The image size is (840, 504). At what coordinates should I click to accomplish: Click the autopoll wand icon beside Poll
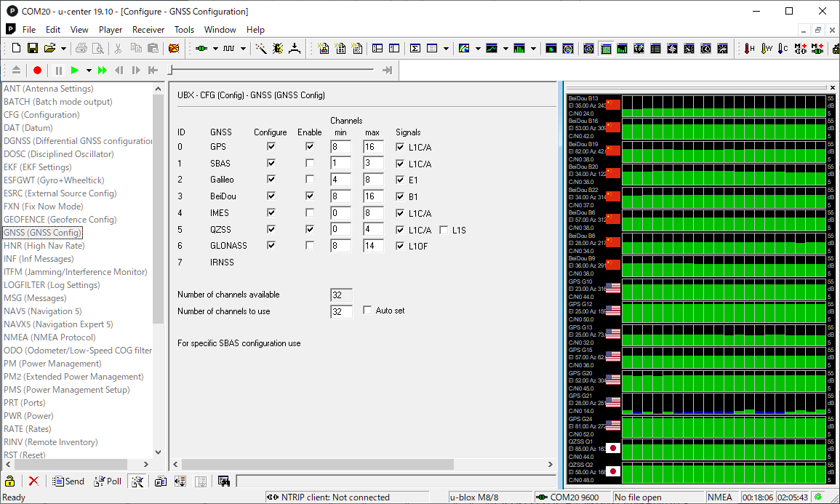[137, 481]
